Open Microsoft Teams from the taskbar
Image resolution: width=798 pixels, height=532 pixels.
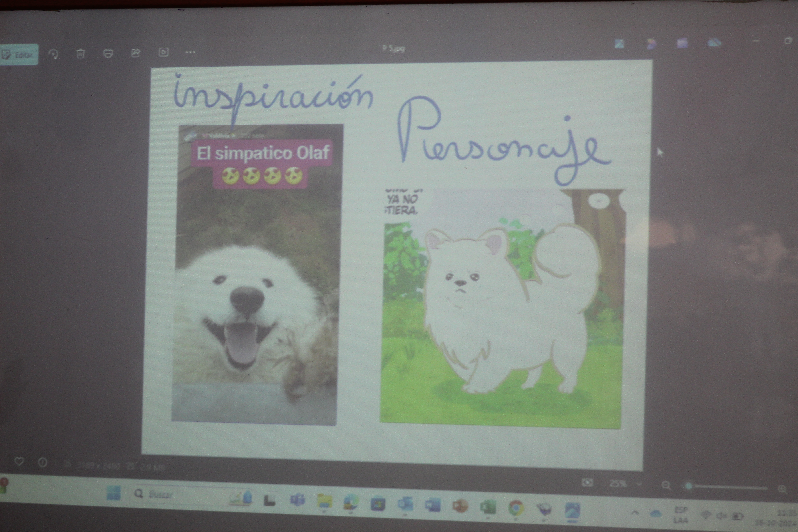click(x=298, y=500)
